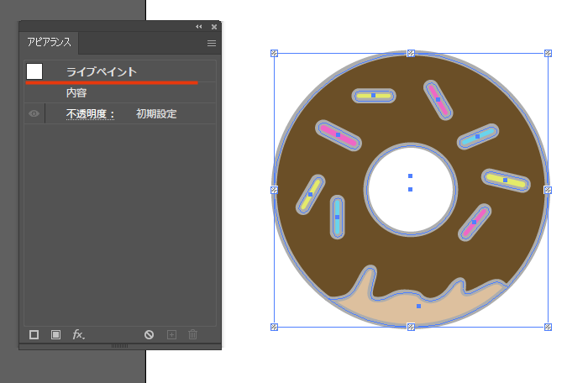Click the right-middle bounding box handle
This screenshot has height=383, width=588.
coord(548,190)
